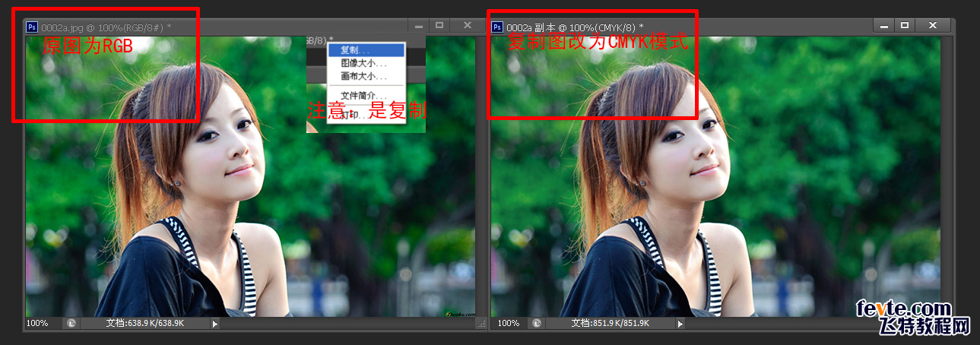Select 打印... in the context menu

point(366,115)
